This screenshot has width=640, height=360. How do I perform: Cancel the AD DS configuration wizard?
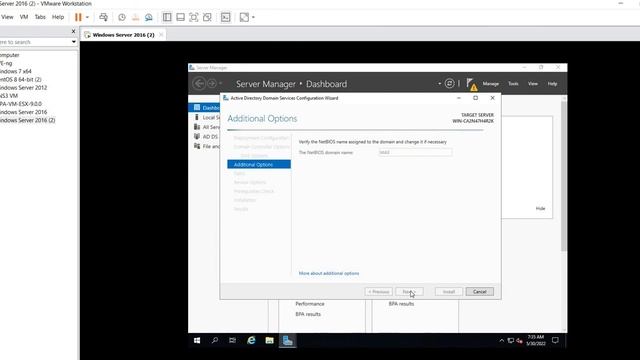(x=480, y=292)
